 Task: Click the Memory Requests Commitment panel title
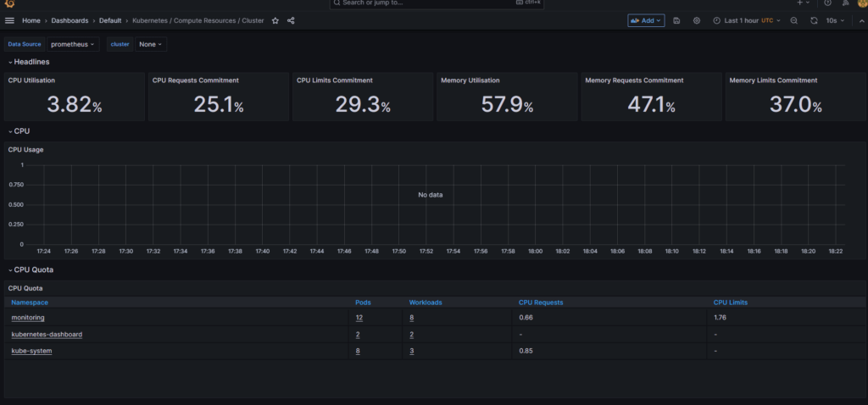(x=634, y=80)
